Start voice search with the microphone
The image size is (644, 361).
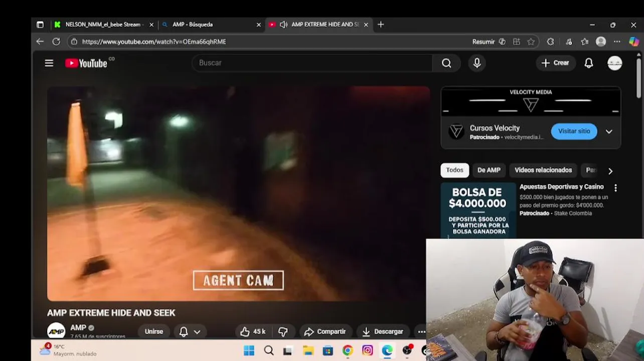point(477,63)
